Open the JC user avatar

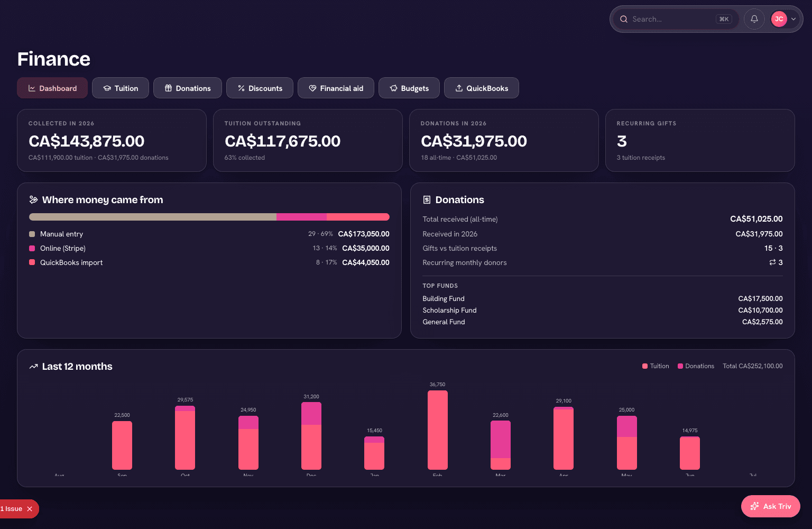pyautogui.click(x=779, y=19)
